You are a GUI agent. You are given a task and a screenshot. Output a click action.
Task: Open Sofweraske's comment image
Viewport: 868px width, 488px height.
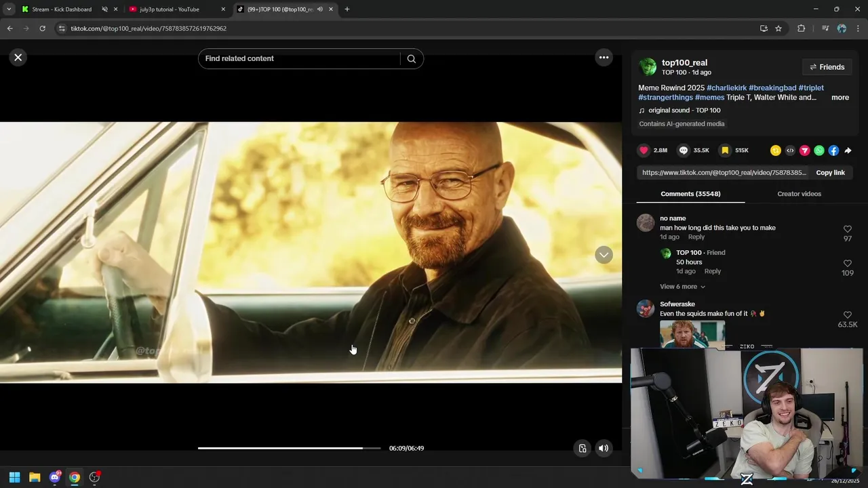(x=692, y=334)
